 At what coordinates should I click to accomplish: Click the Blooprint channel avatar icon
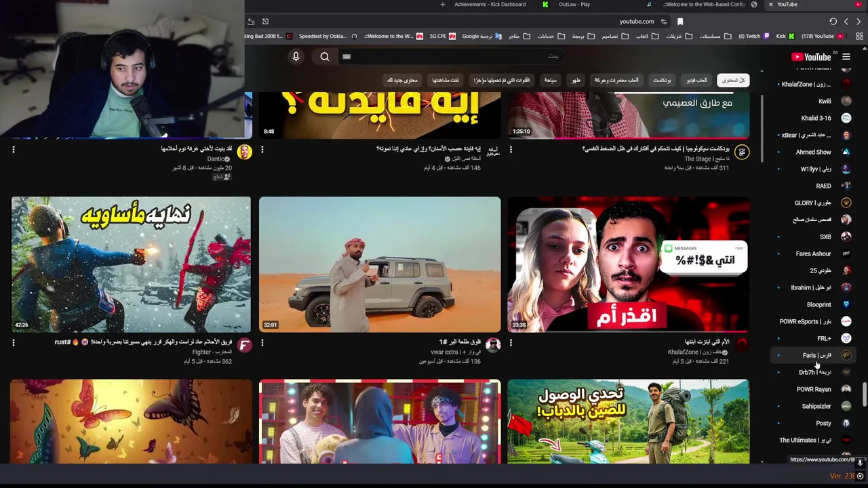[846, 304]
